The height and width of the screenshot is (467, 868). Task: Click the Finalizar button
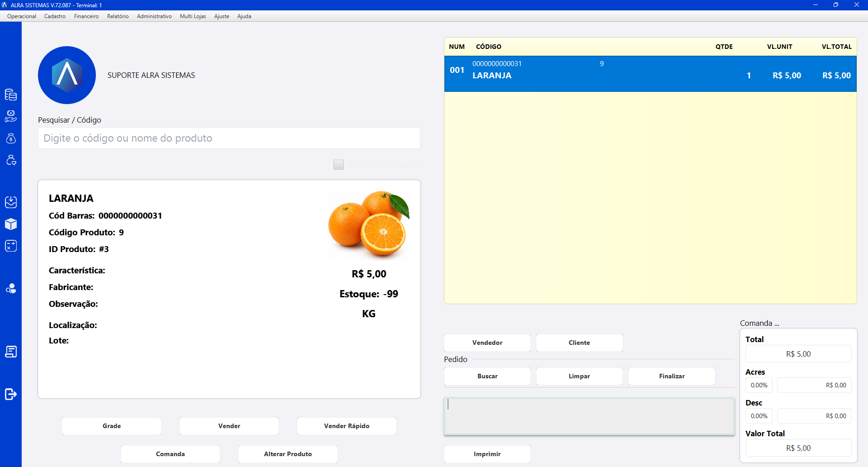point(672,376)
